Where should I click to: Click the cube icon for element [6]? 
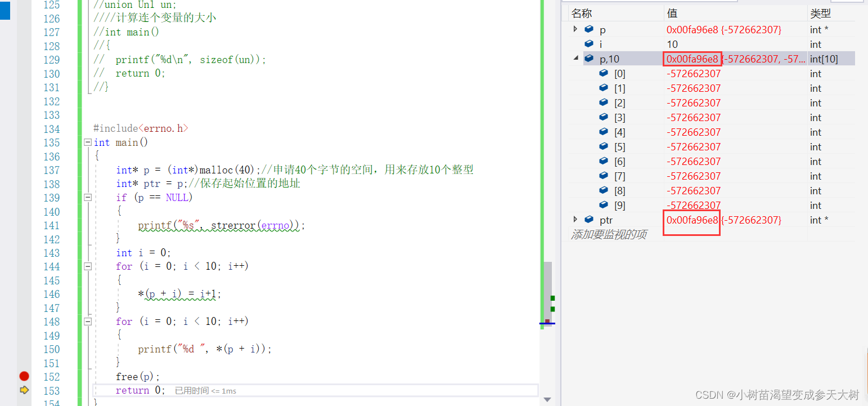coord(604,161)
